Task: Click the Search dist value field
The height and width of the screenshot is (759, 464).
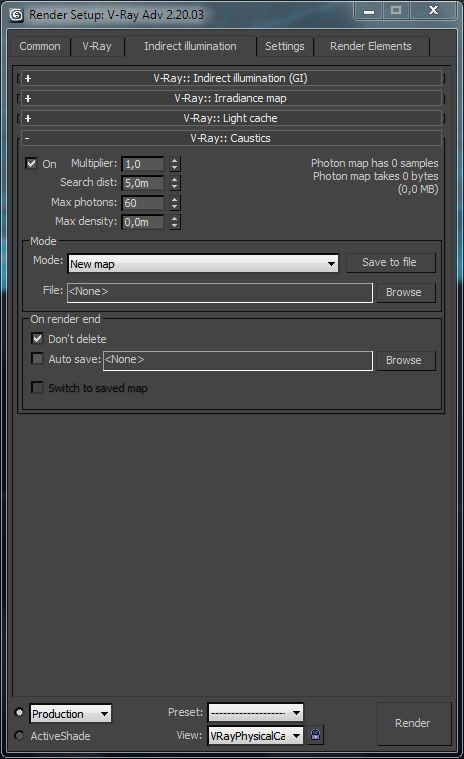Action: (143, 183)
